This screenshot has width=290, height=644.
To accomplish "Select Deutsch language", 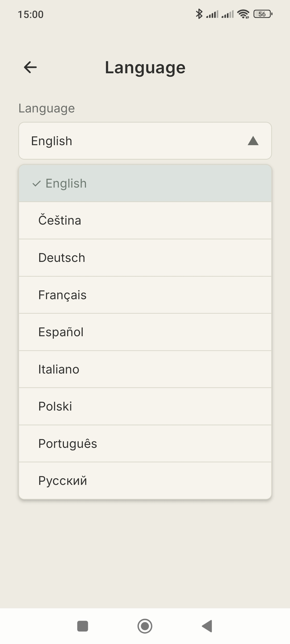I will coord(145,258).
